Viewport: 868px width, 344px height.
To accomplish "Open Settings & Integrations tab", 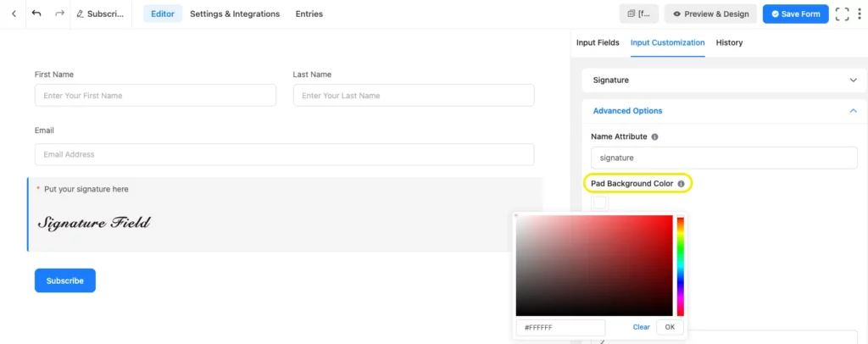I will (x=235, y=14).
